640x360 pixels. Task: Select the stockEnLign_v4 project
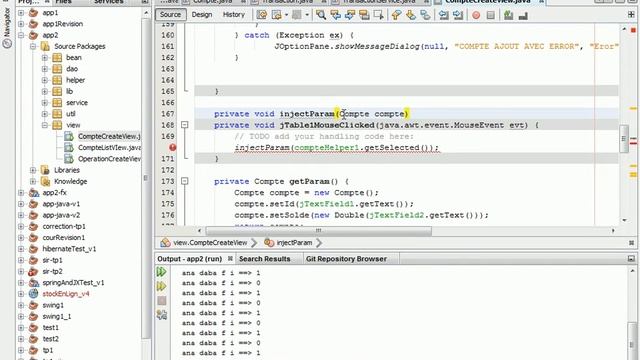click(66, 293)
